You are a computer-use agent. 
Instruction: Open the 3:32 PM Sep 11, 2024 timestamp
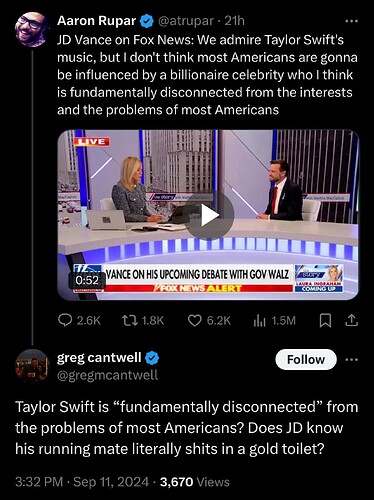click(82, 482)
